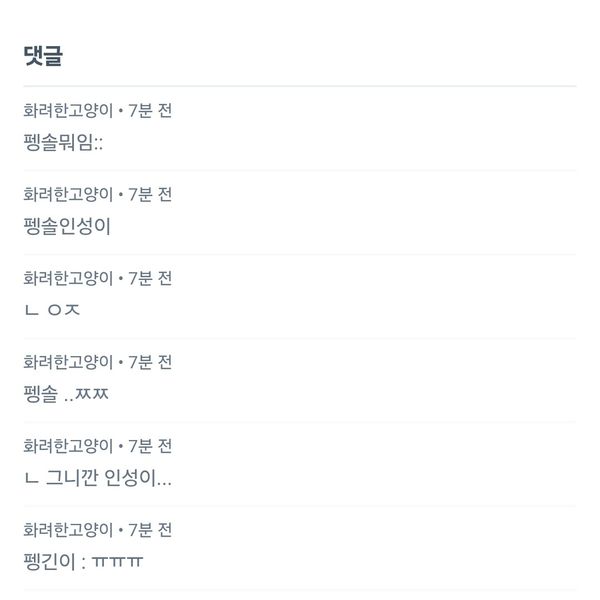Open 화려한고양이 profile above '펭솔인성이' comment
Image resolution: width=600 pixels, height=600 pixels.
68,195
